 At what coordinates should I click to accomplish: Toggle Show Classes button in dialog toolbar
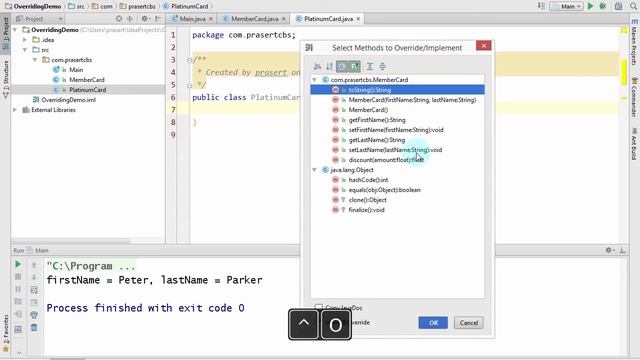[x=342, y=66]
